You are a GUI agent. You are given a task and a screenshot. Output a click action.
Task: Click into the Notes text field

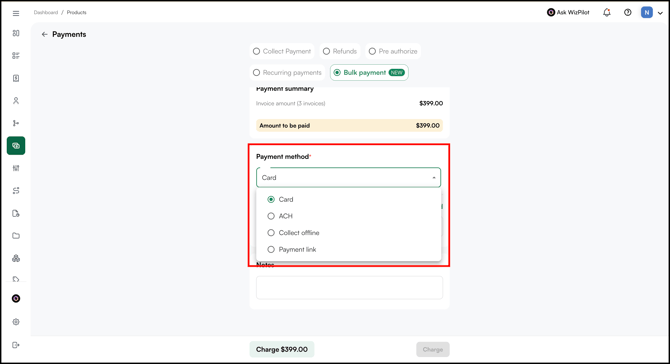pyautogui.click(x=349, y=288)
